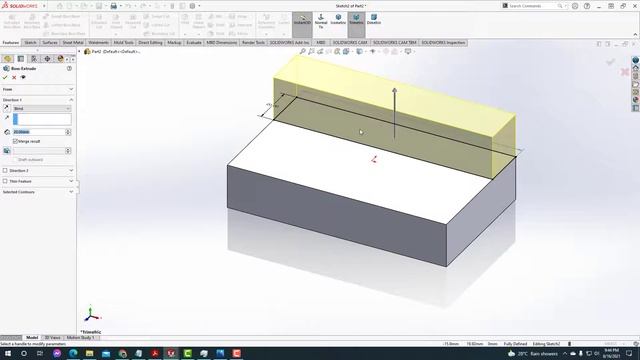Open Boss-Extrude help question mark

tap(69, 69)
